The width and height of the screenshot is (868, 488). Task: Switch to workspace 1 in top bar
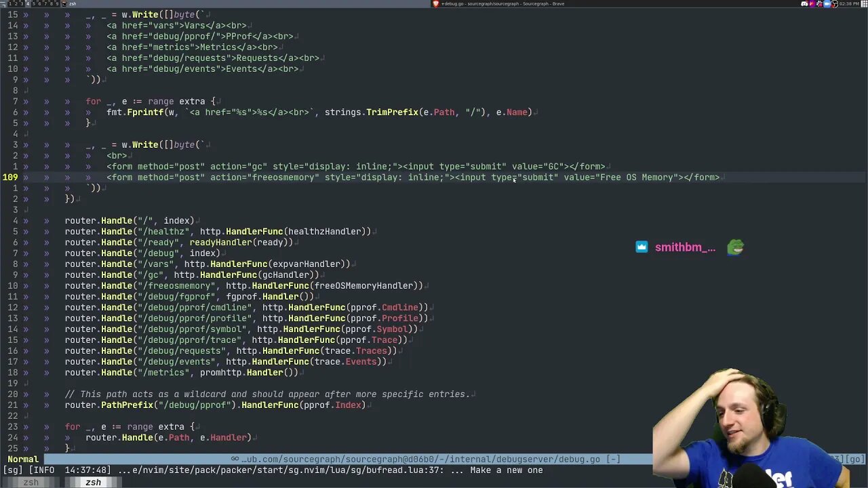click(x=10, y=3)
